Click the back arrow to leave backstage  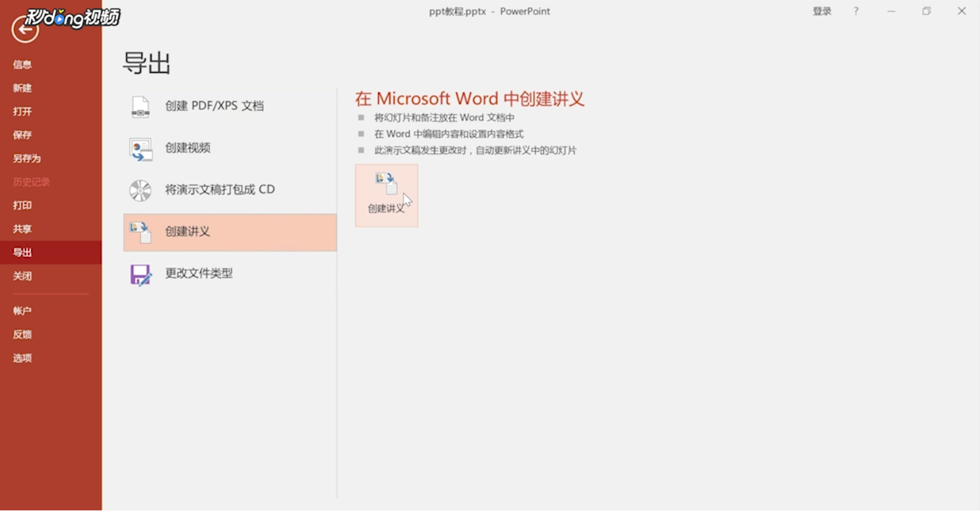(x=26, y=29)
